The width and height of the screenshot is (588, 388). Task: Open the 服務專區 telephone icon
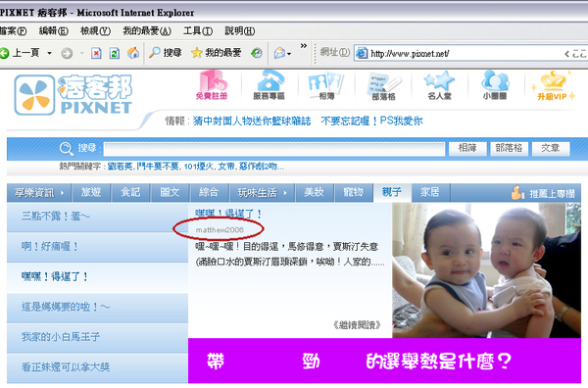pos(269,85)
